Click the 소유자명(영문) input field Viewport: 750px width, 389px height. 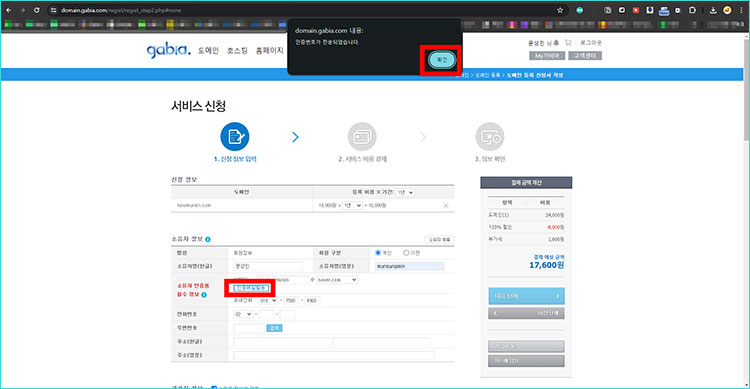pyautogui.click(x=409, y=266)
